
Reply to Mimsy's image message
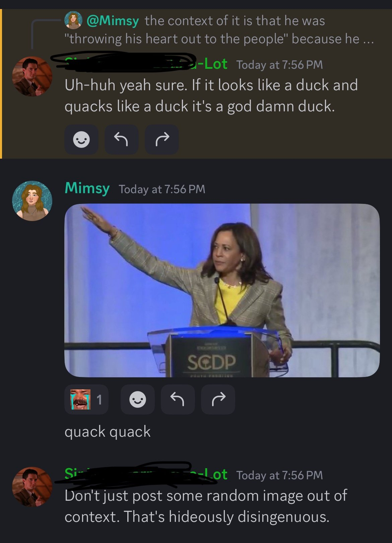(178, 399)
